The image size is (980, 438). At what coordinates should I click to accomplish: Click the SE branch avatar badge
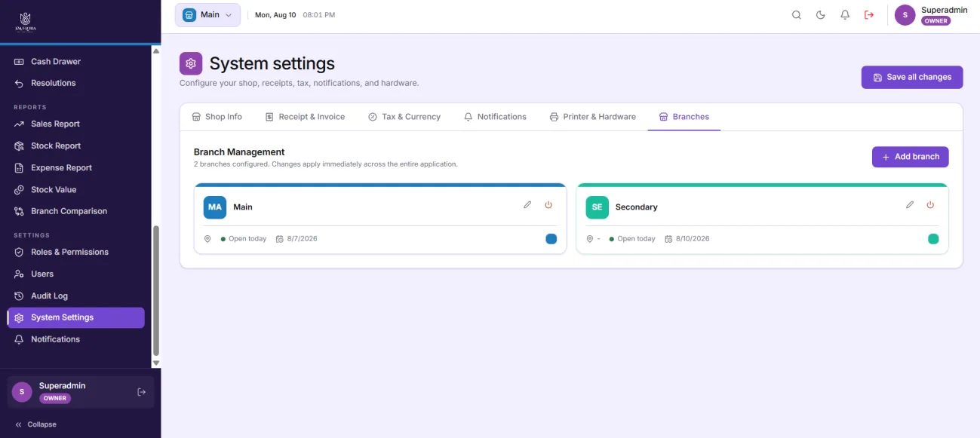point(597,207)
